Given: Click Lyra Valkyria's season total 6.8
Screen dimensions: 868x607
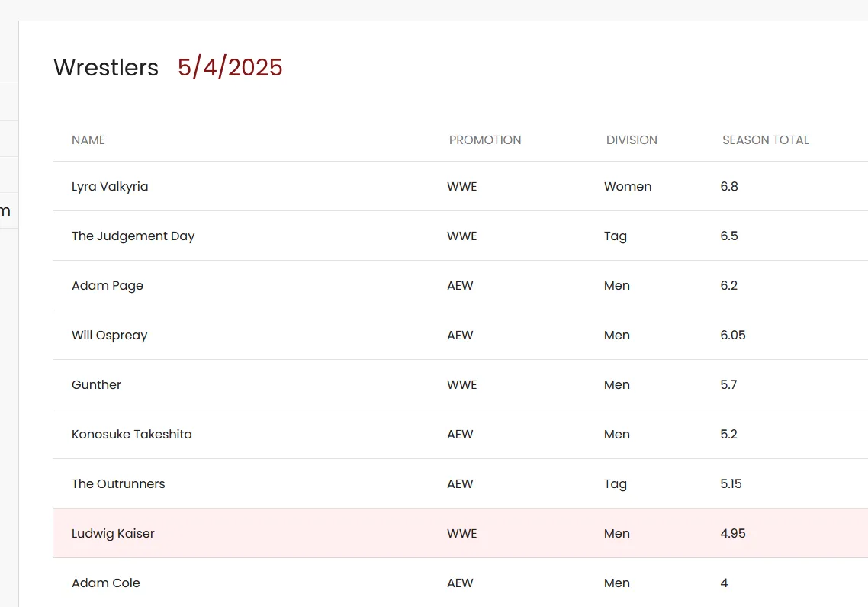Looking at the screenshot, I should (729, 187).
